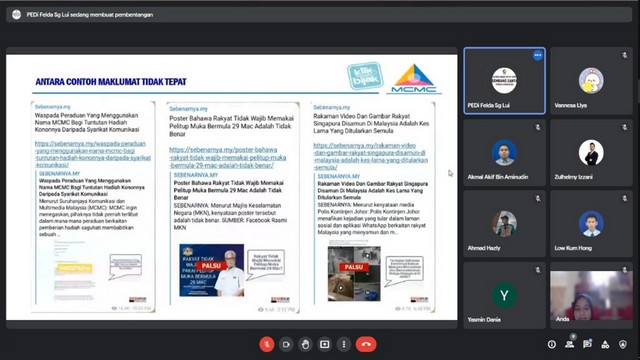Open options on PEDi Felda Sg Lui tile
The height and width of the screenshot is (360, 640).
(x=538, y=55)
